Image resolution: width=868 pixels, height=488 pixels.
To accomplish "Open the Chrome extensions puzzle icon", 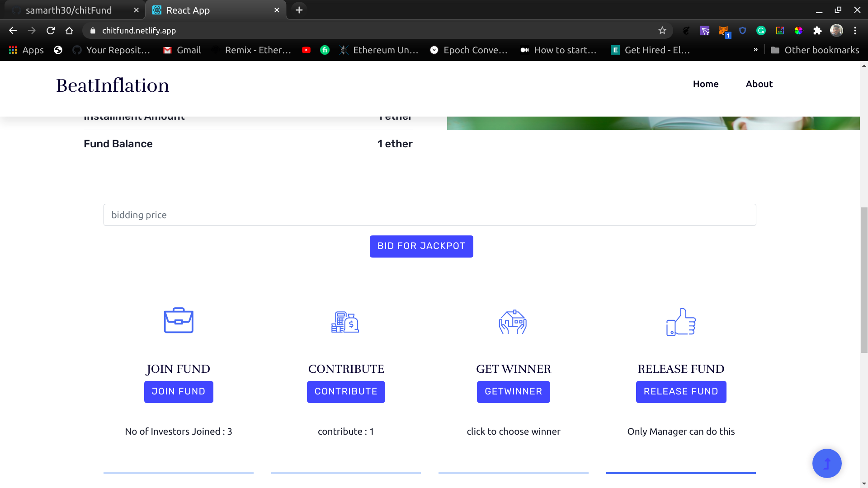I will [x=817, y=31].
